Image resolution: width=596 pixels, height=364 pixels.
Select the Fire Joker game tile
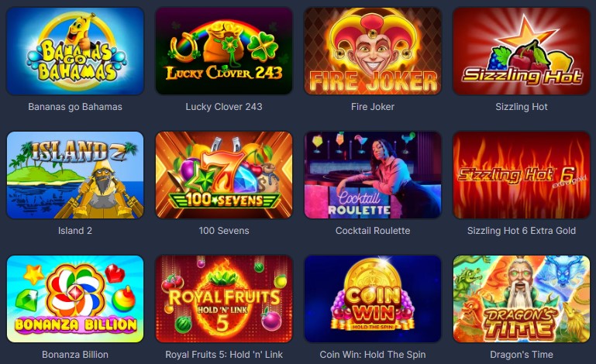pyautogui.click(x=373, y=51)
